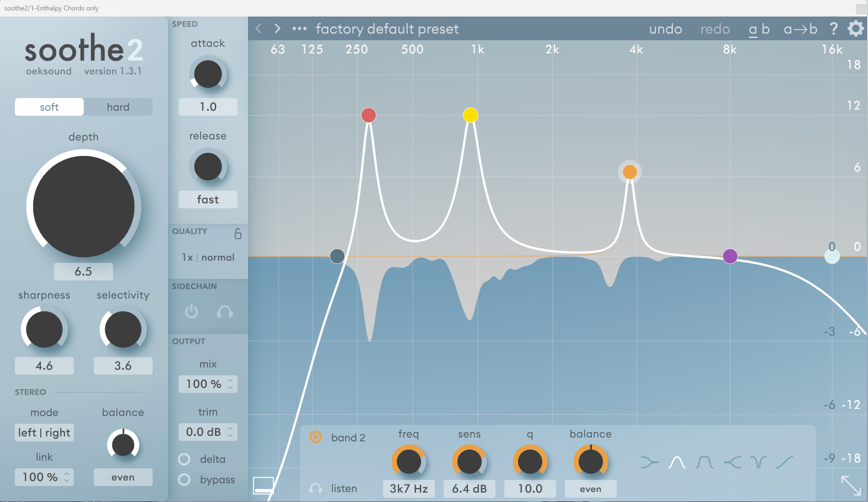Click the q 10.0 value field
This screenshot has width=868, height=502.
530,489
